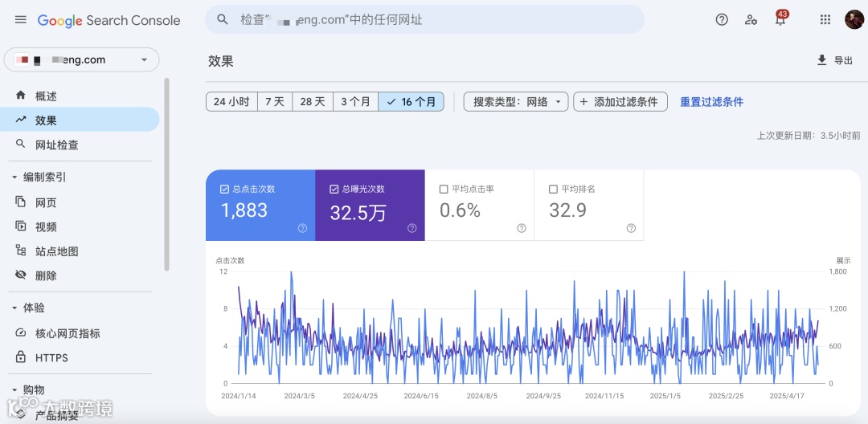Click the 概述 home icon
868x424 pixels.
[20, 96]
